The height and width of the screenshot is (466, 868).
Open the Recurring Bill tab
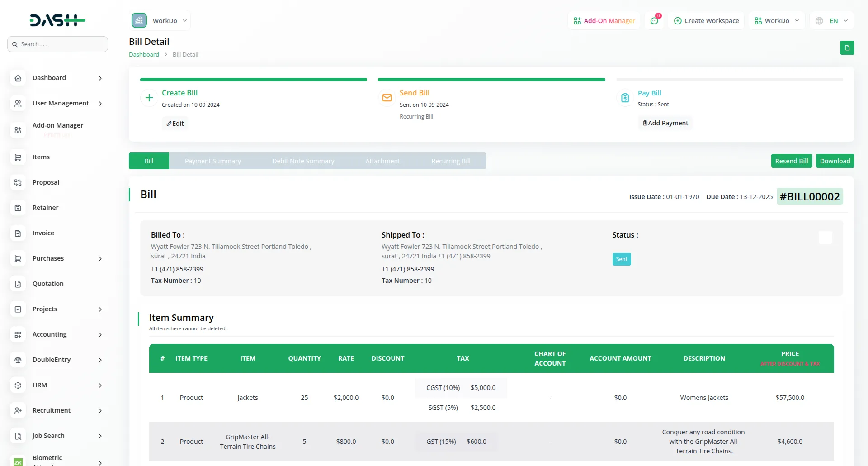pyautogui.click(x=451, y=161)
